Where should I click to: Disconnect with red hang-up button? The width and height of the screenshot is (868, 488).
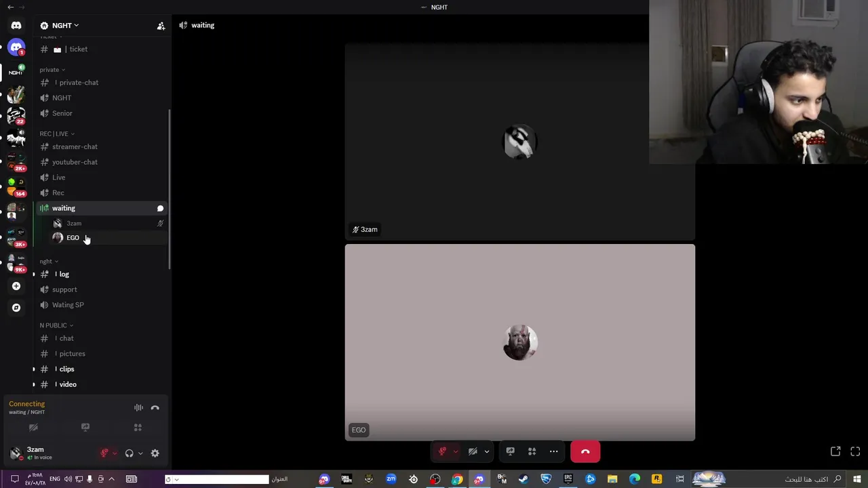(x=585, y=451)
